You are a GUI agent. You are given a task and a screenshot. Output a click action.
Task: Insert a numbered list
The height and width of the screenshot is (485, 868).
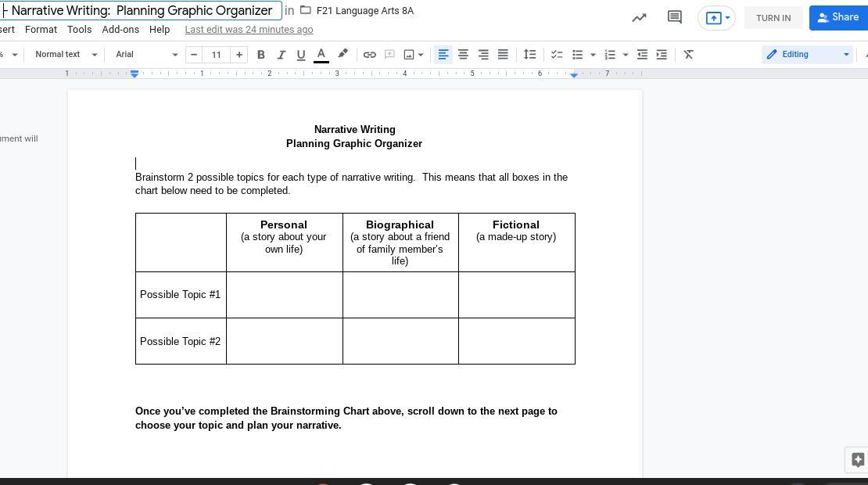tap(610, 54)
